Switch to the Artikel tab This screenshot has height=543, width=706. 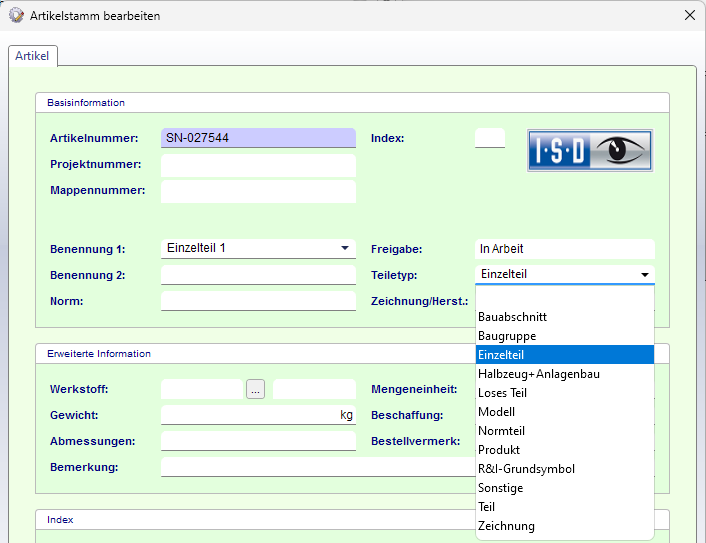point(32,57)
